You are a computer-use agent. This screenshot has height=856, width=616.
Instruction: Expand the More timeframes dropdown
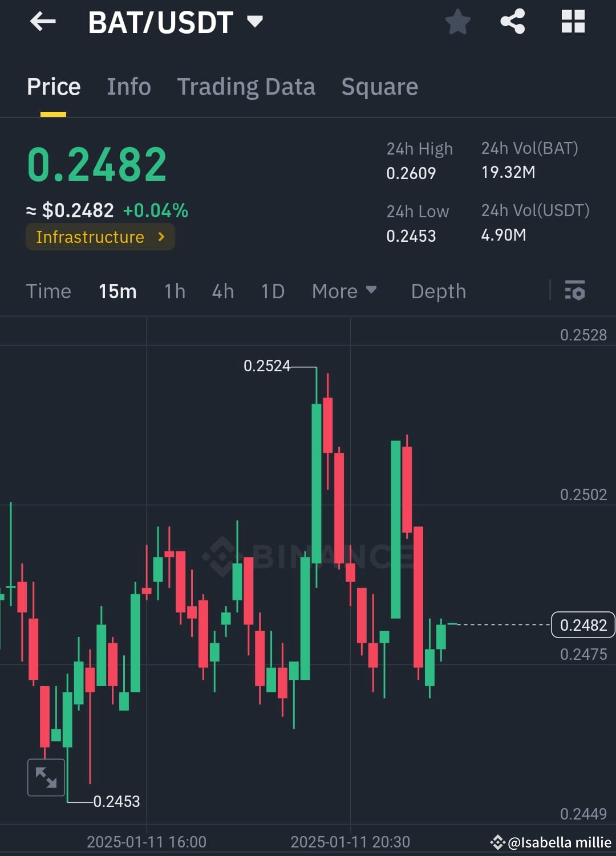click(345, 291)
